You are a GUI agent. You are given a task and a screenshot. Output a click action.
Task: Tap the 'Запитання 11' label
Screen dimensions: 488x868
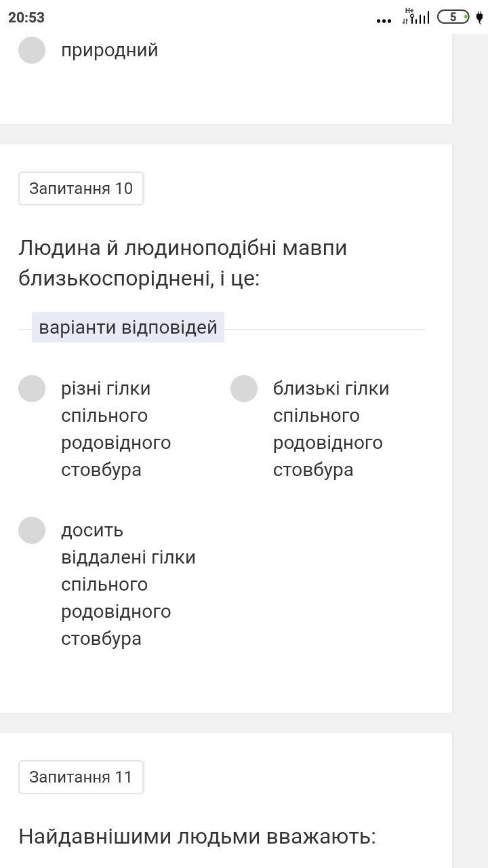point(81,777)
